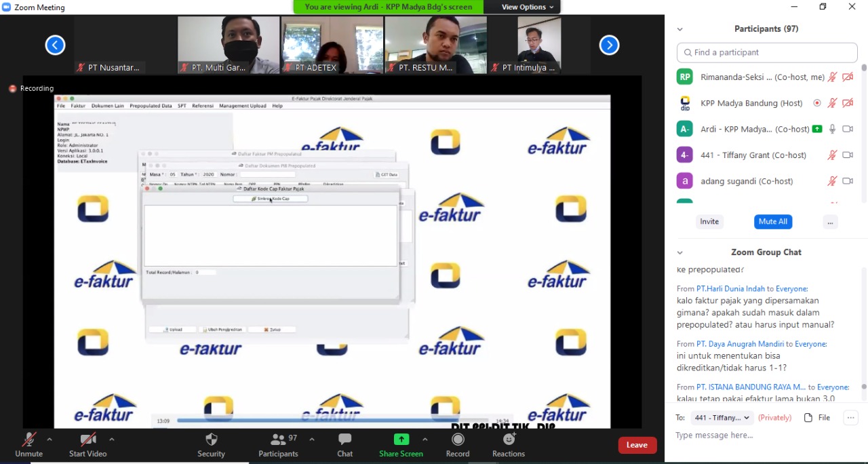Click the red Leave button
The height and width of the screenshot is (464, 868).
click(x=637, y=445)
